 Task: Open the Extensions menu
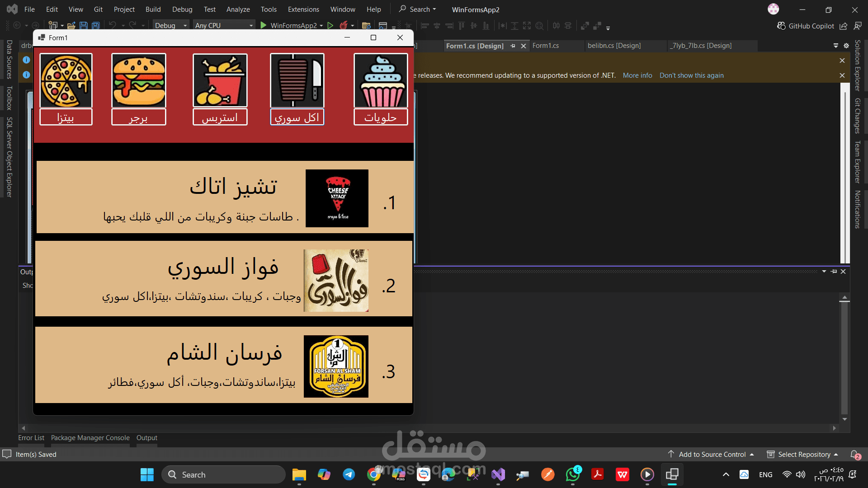[x=303, y=9]
